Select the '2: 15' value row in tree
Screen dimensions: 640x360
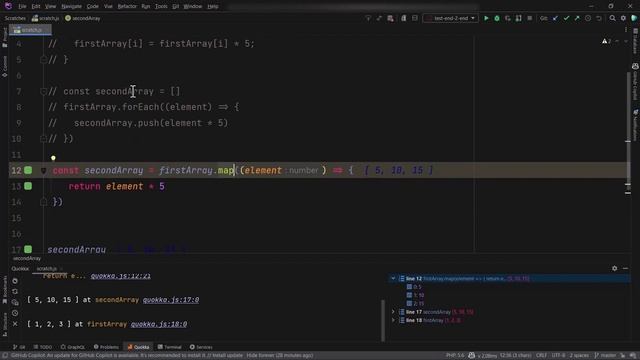click(x=416, y=304)
